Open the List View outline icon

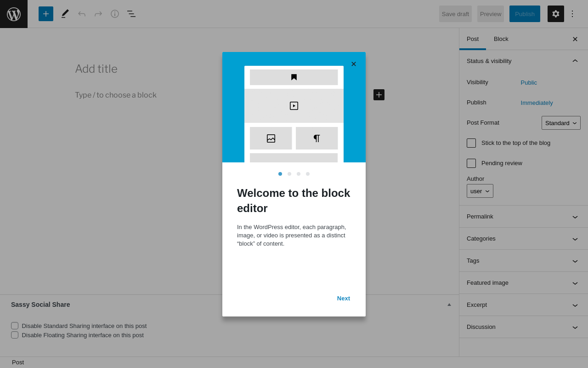click(x=131, y=14)
